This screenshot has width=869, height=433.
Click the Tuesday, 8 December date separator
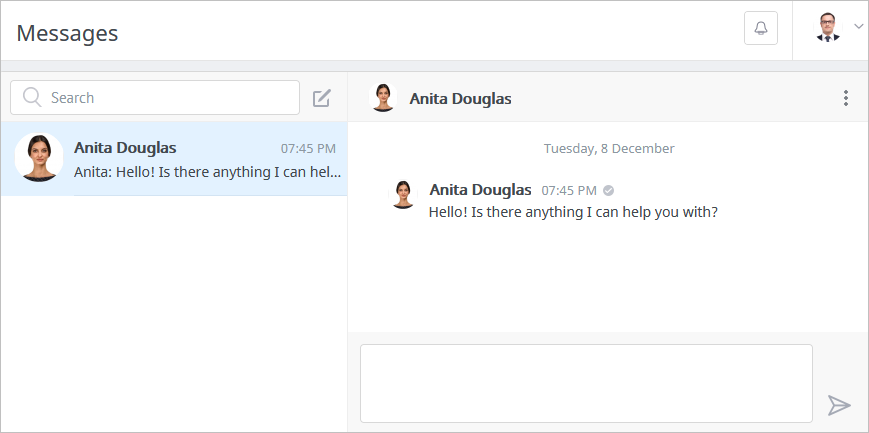pos(609,149)
